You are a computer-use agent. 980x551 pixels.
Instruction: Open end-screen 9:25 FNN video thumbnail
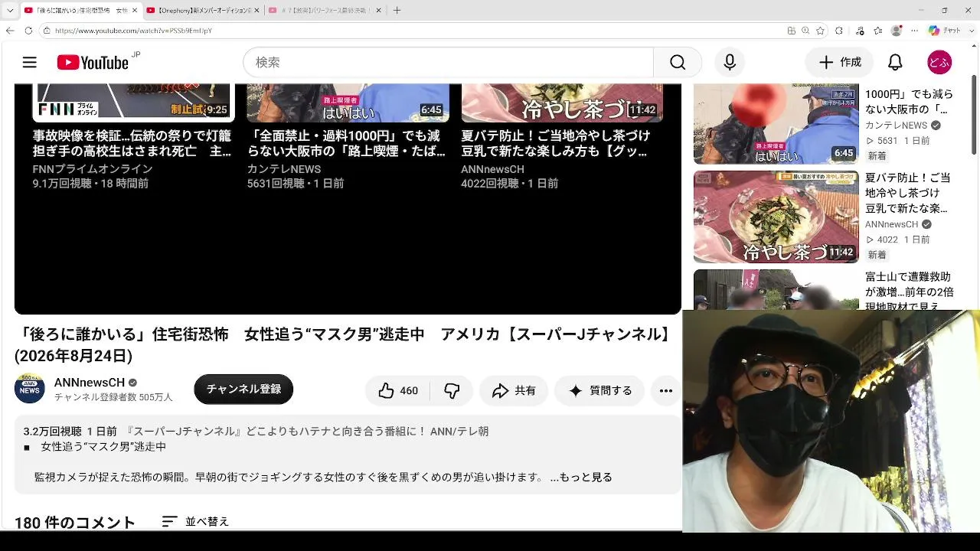pos(133,103)
